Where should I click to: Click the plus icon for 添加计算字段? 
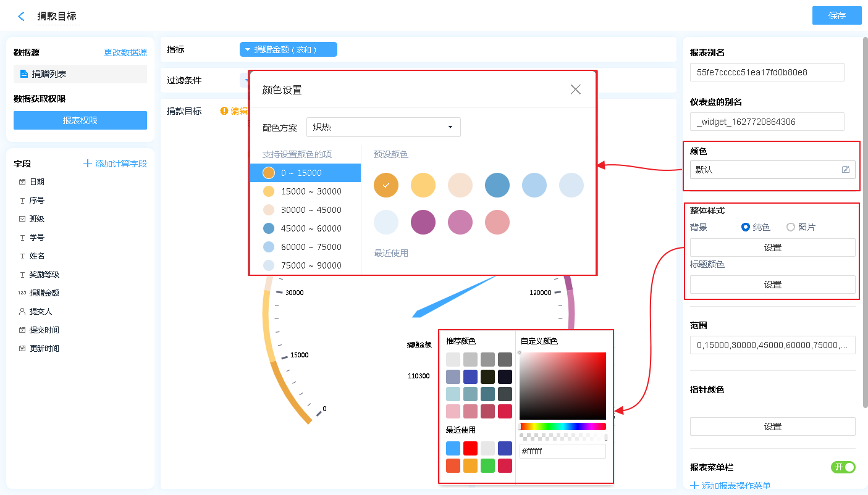click(88, 164)
